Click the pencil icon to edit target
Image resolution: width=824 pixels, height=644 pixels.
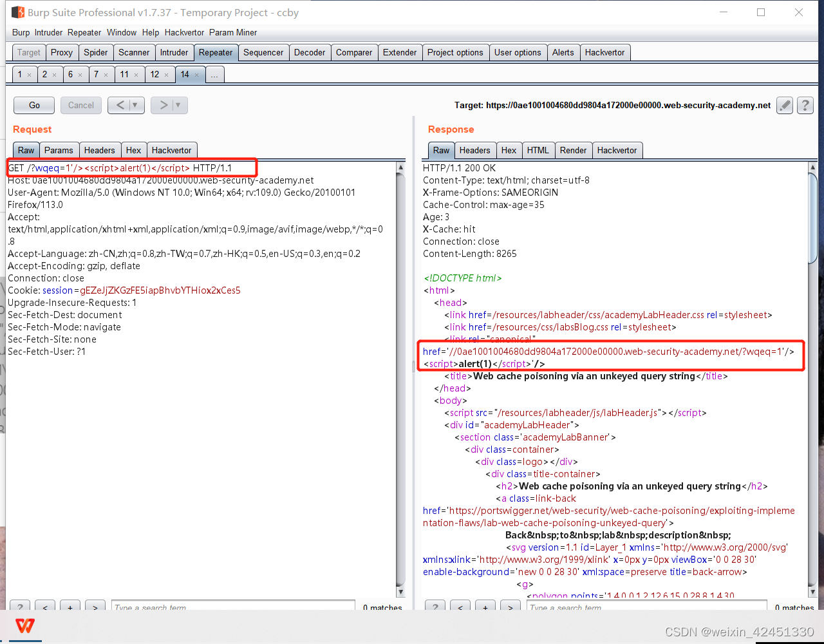[785, 105]
